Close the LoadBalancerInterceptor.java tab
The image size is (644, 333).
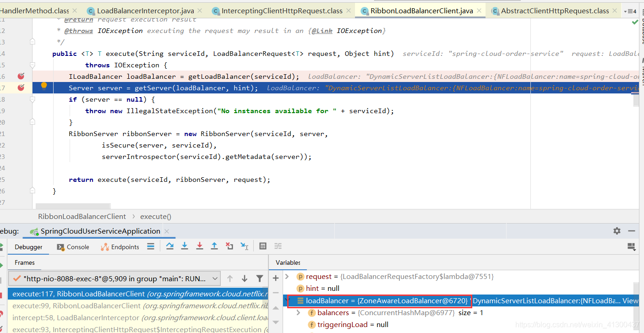[x=200, y=11]
